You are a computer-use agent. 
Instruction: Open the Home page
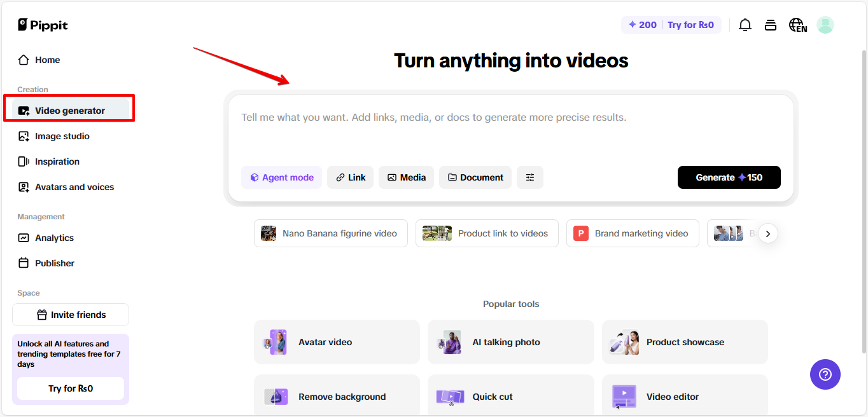pos(39,60)
